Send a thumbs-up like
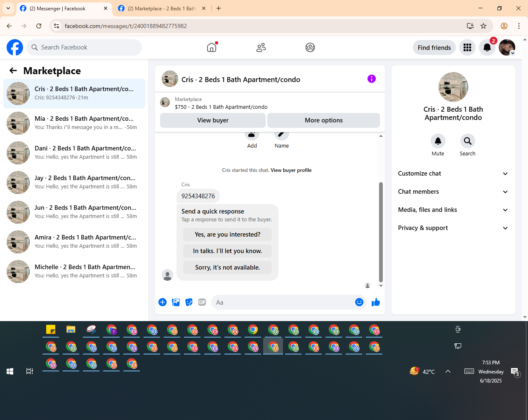The width and height of the screenshot is (528, 420). [x=376, y=303]
